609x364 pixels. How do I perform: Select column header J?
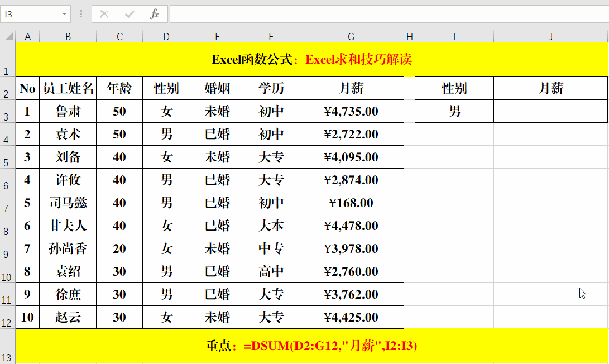coord(550,36)
